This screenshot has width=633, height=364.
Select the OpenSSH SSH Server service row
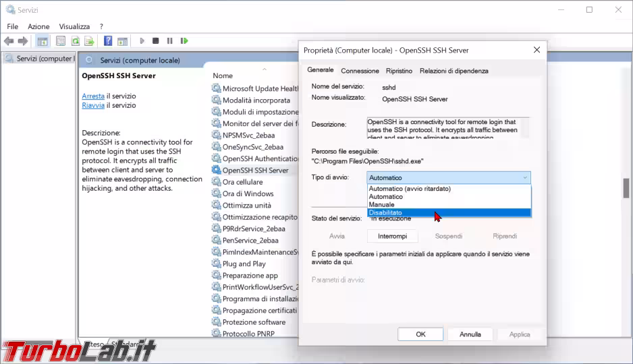[255, 171]
